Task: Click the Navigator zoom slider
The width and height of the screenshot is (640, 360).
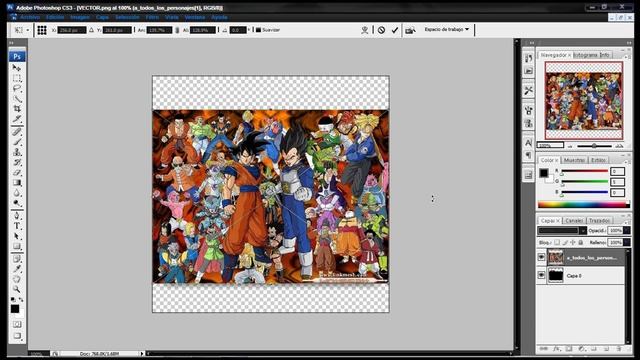Action: 594,145
